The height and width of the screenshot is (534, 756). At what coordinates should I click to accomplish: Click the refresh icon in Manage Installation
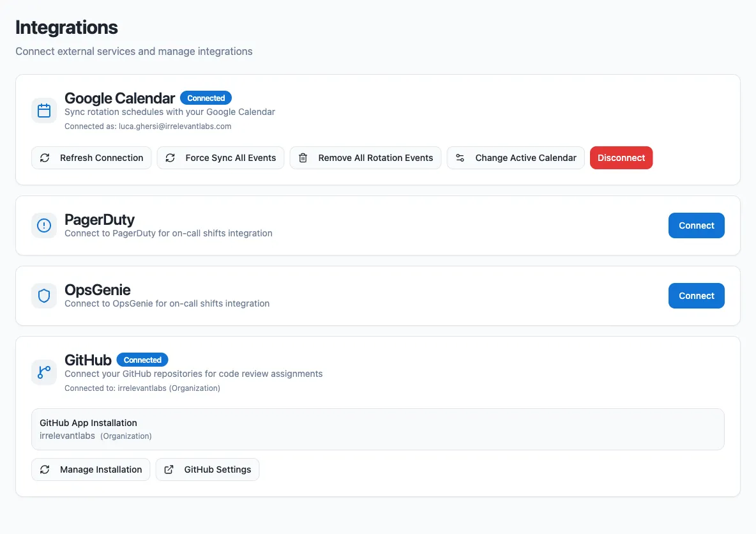(45, 469)
